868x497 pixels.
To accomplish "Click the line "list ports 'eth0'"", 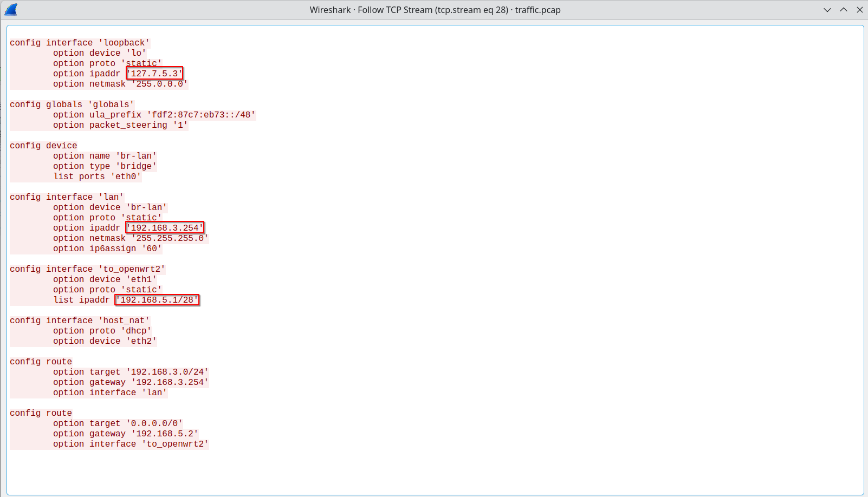I will point(97,176).
